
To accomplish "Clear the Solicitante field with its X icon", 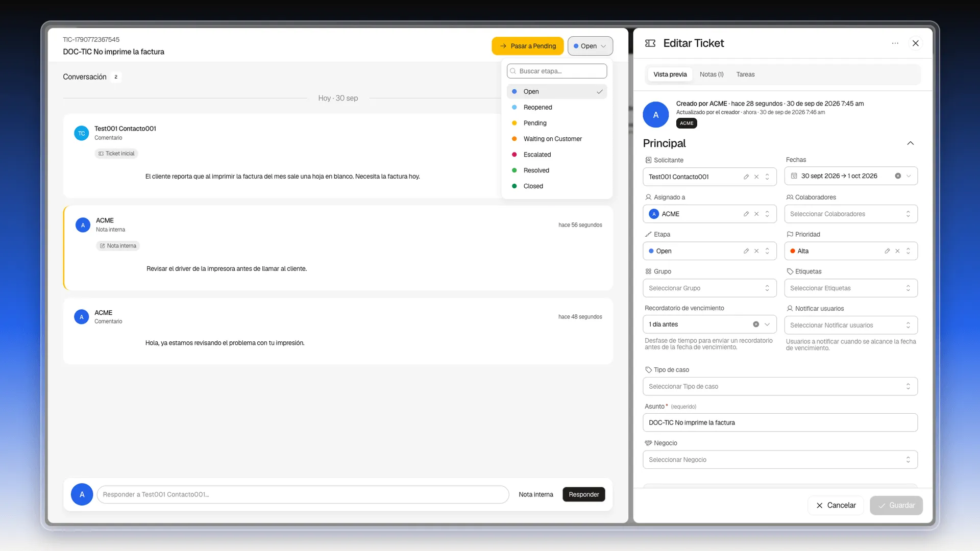I will 756,177.
